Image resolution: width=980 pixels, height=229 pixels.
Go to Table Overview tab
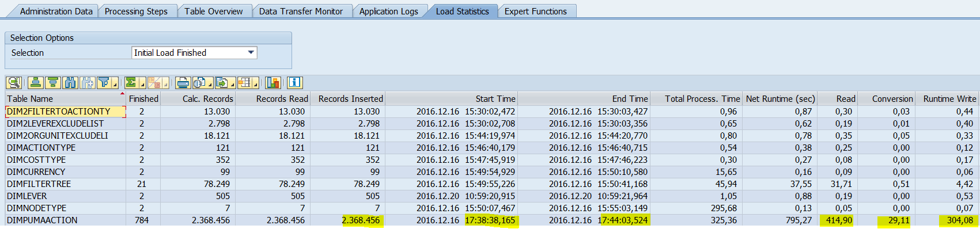point(214,12)
